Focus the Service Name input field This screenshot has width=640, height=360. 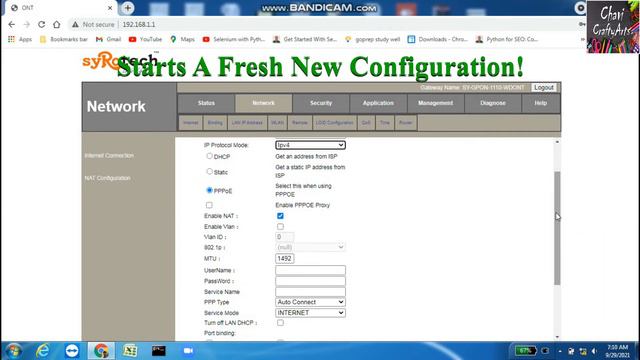pos(310,291)
